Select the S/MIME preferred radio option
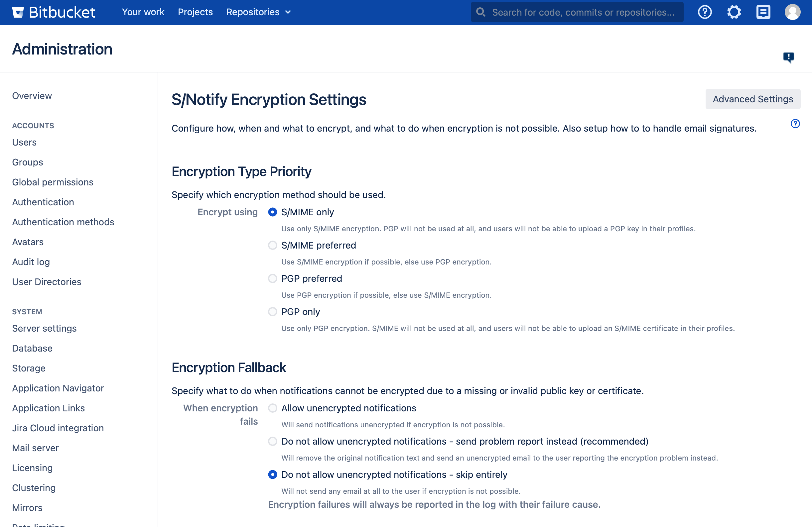The width and height of the screenshot is (812, 527). [x=272, y=246]
